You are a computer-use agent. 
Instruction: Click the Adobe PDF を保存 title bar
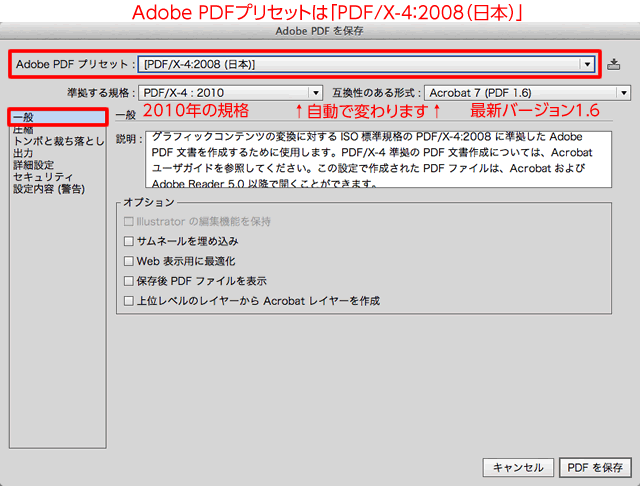(320, 31)
